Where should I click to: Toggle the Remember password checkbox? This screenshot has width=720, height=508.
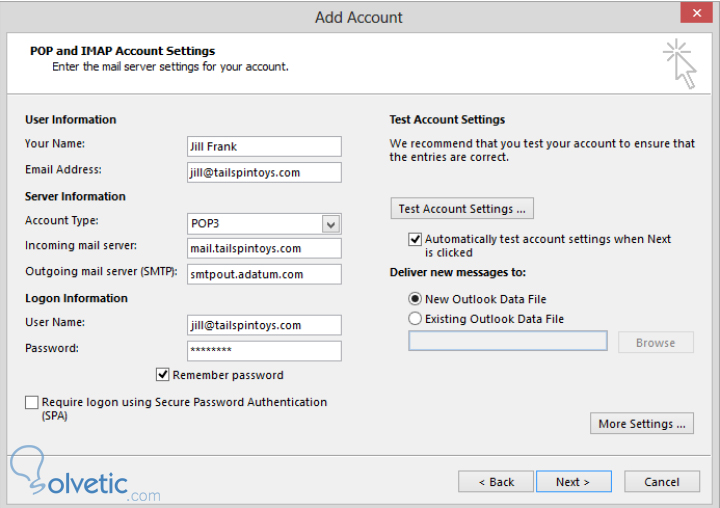(x=163, y=375)
